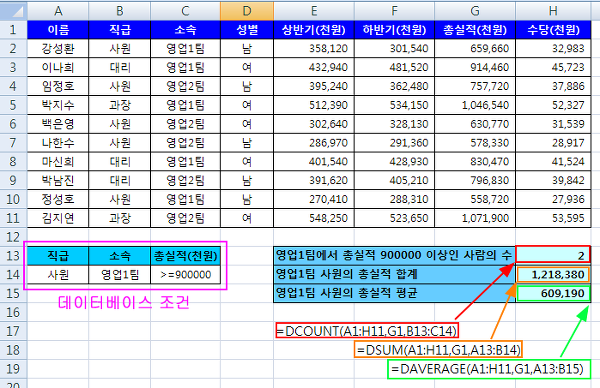Select row 1 header
This screenshot has height=388, width=600.
(x=13, y=30)
